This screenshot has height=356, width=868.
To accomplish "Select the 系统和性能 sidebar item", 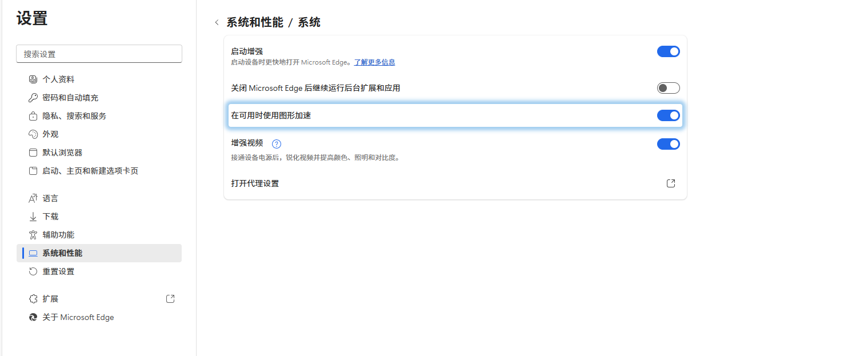I will click(99, 253).
